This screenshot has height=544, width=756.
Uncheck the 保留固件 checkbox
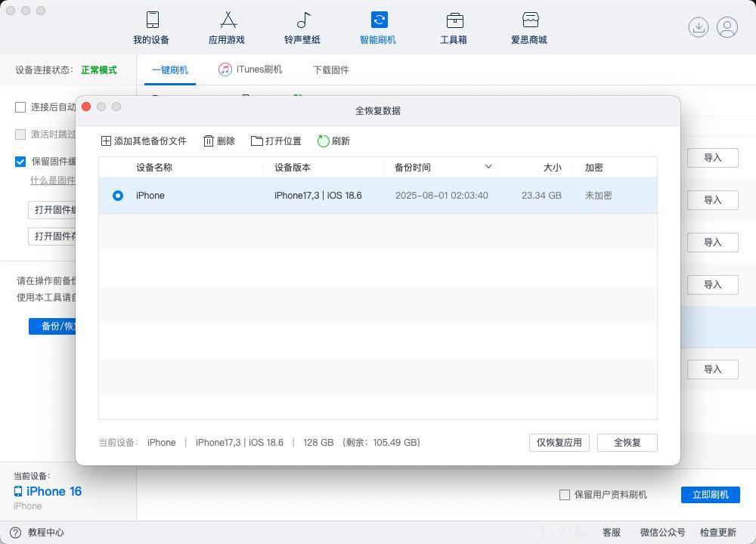coord(20,162)
